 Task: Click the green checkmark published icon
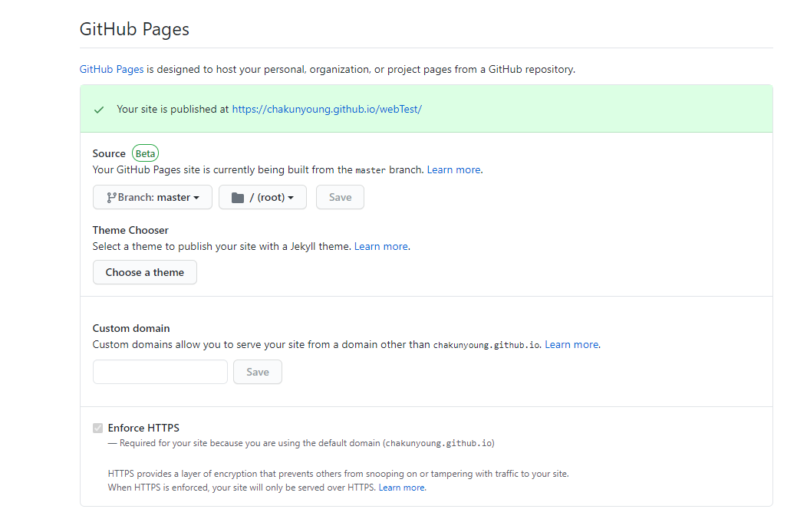[99, 110]
